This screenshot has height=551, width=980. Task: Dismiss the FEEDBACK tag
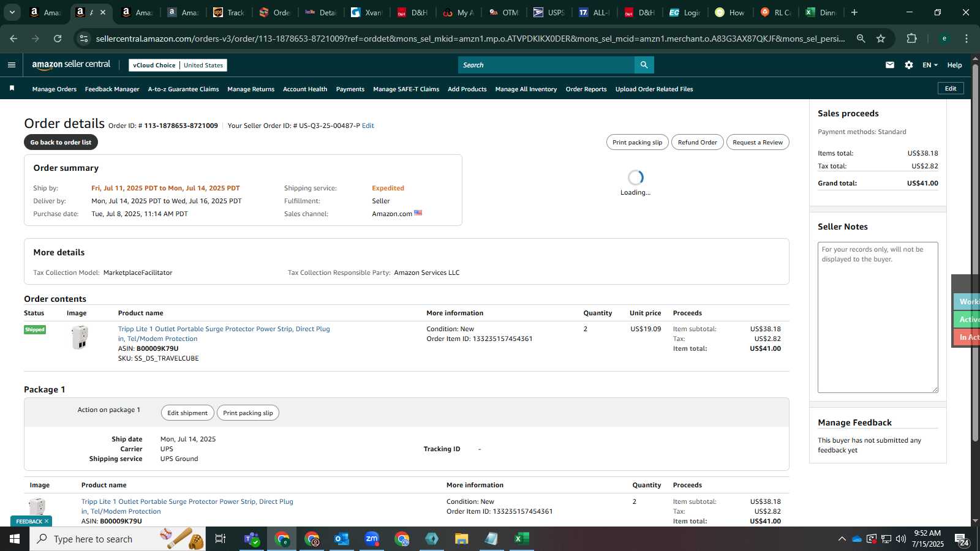click(46, 521)
